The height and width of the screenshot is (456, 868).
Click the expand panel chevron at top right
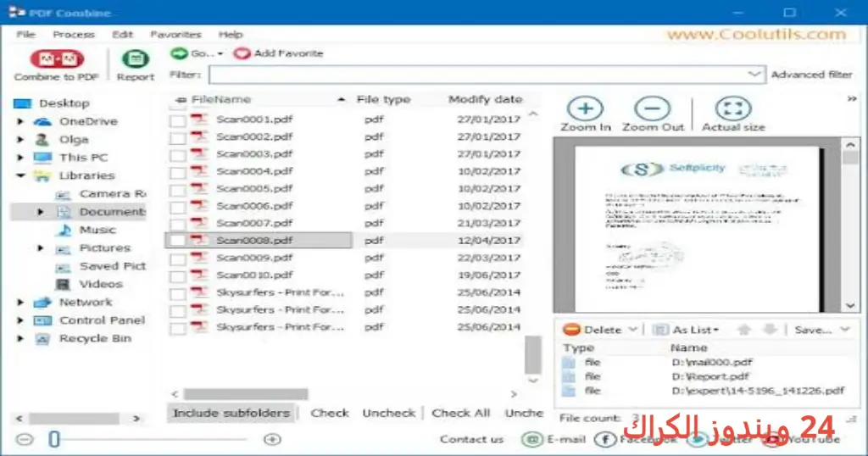[x=851, y=99]
